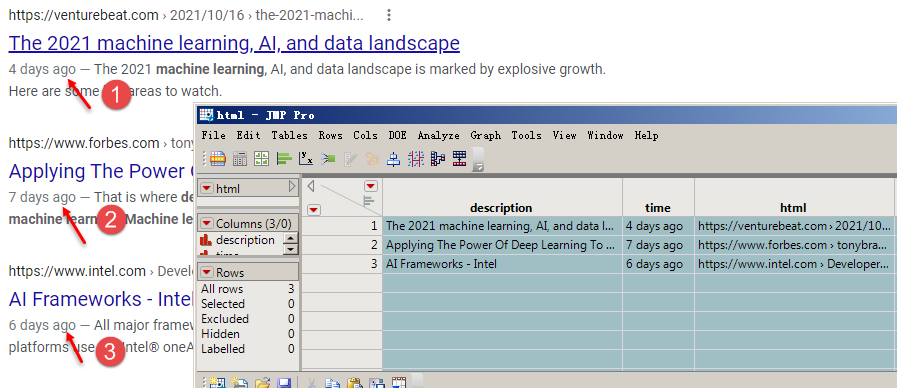Select the description column header

[x=501, y=208]
